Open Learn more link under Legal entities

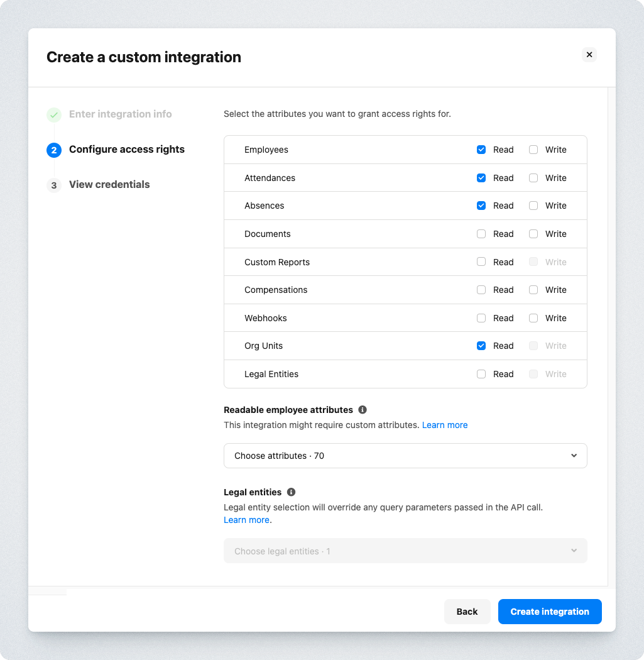[246, 520]
